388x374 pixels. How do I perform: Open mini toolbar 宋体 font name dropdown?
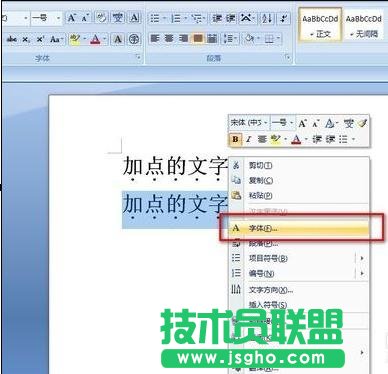coord(266,123)
